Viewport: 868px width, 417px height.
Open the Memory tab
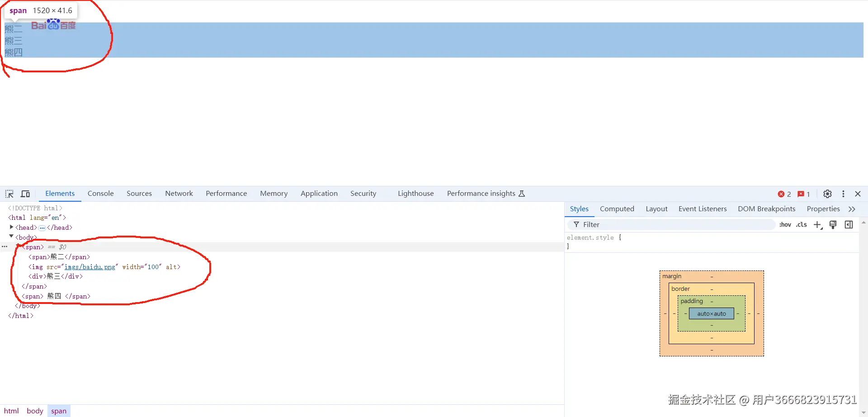[x=274, y=194]
